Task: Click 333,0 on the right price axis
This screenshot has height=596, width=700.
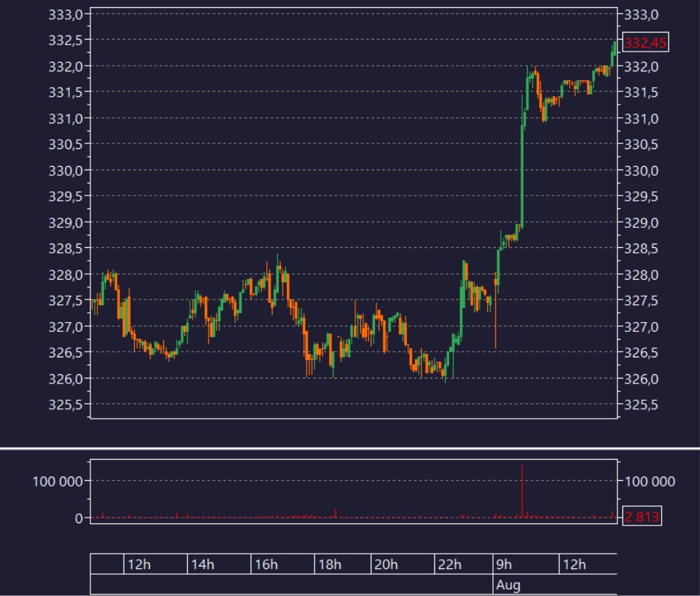Action: (x=641, y=15)
